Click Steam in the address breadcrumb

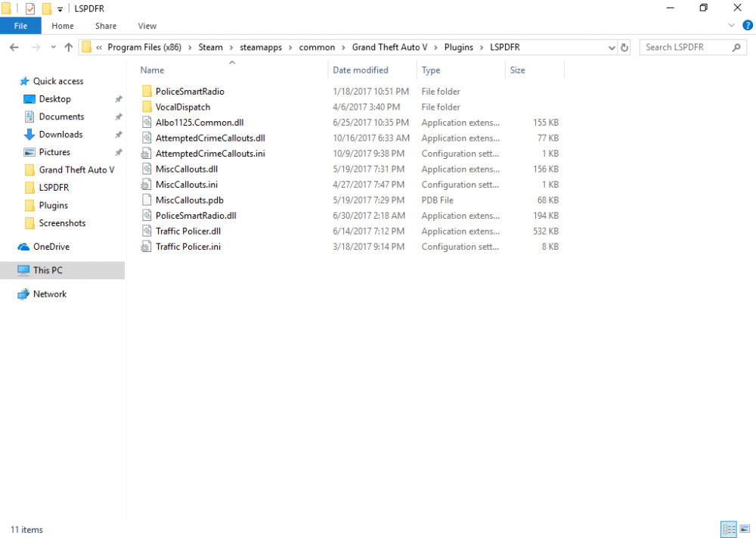[x=211, y=47]
